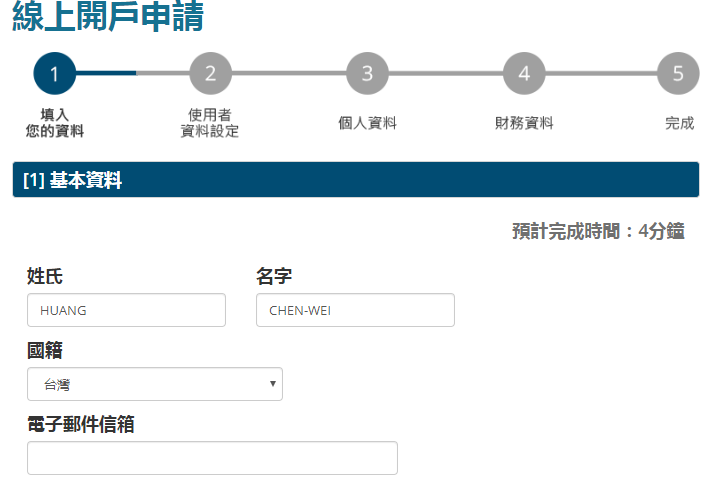Select the 完成 step label
Screen dimensions: 708x481
point(680,123)
